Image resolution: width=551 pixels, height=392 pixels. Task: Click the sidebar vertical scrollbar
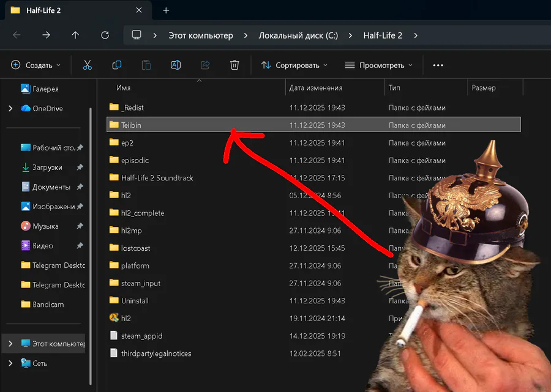(x=91, y=246)
